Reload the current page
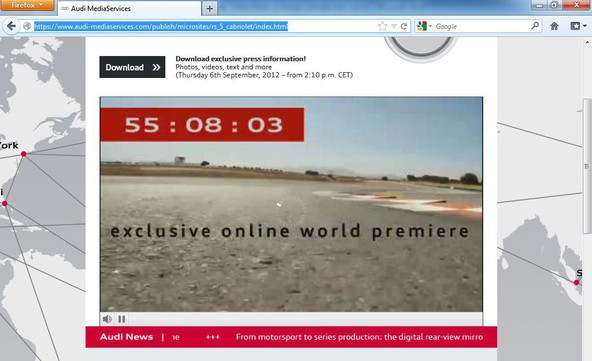592x361 pixels. tap(404, 26)
